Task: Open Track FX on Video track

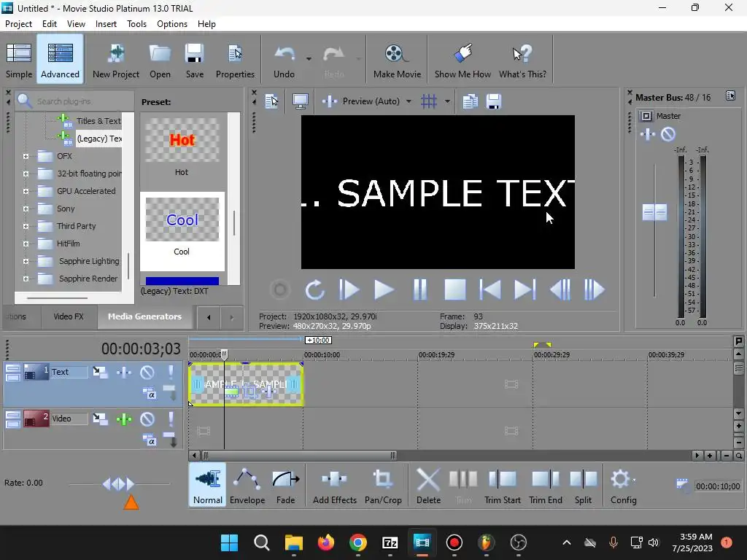Action: (x=124, y=419)
